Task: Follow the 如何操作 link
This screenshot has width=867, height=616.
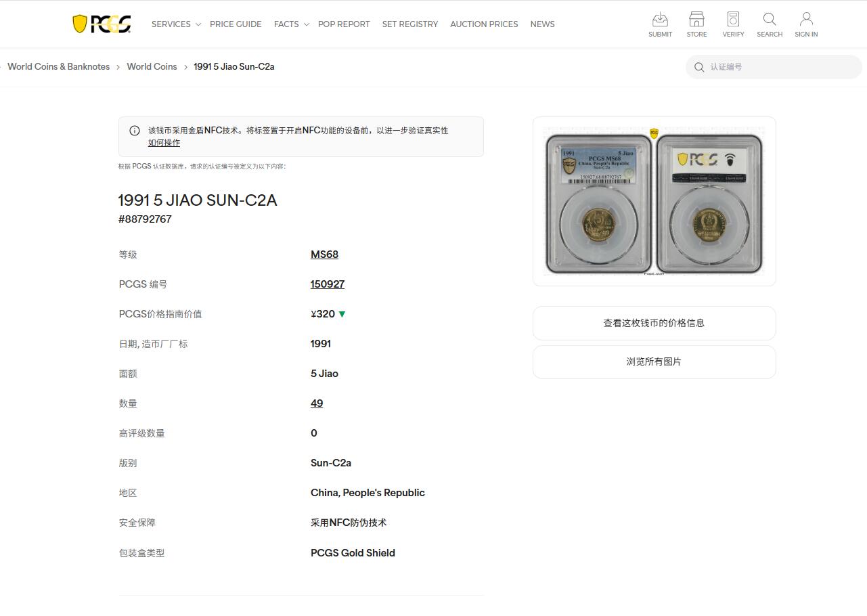Action: pyautogui.click(x=163, y=143)
